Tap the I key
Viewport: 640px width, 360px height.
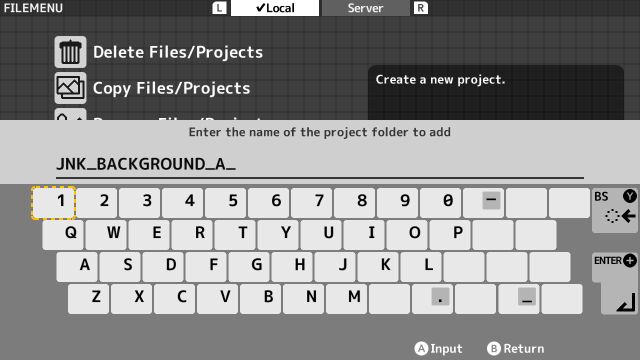coord(364,235)
